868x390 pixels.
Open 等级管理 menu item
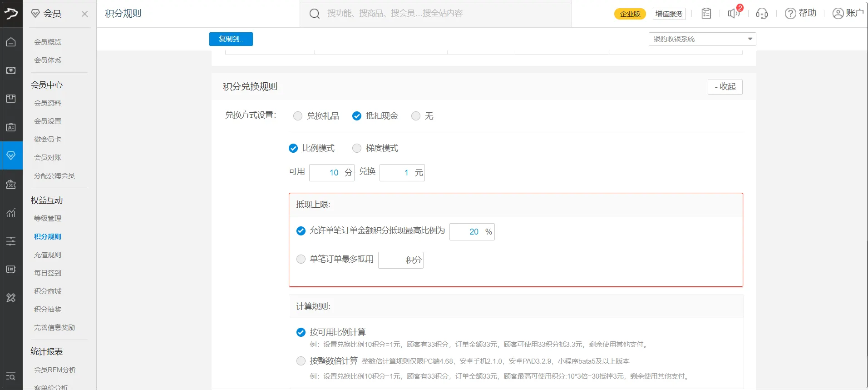point(48,218)
